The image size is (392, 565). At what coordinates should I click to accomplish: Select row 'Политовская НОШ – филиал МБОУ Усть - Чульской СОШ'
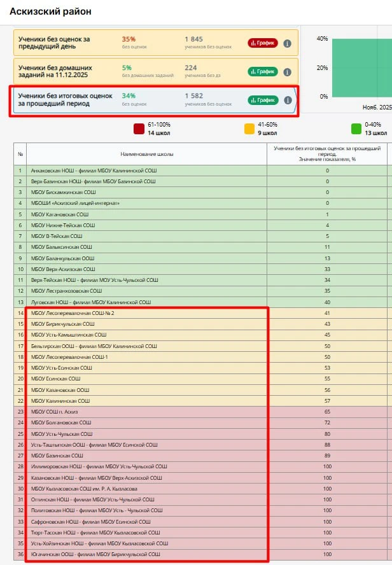pyautogui.click(x=200, y=510)
